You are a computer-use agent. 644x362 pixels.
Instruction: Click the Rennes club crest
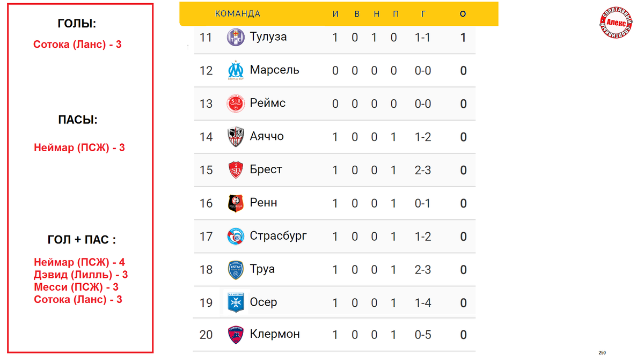tap(236, 203)
